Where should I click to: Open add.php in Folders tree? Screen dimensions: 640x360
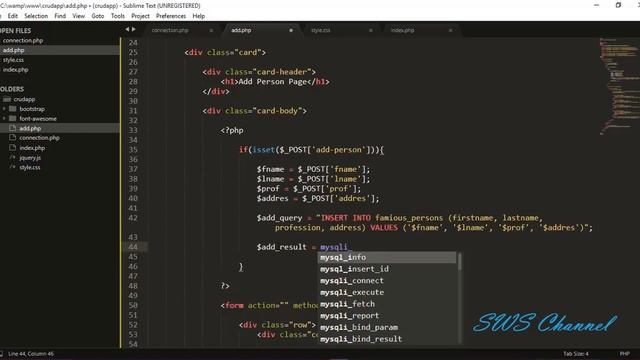click(x=30, y=129)
